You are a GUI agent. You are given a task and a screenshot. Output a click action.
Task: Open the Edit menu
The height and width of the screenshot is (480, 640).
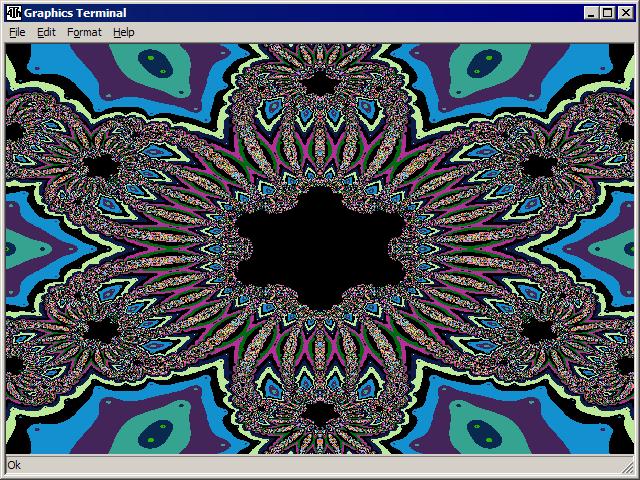click(x=46, y=32)
